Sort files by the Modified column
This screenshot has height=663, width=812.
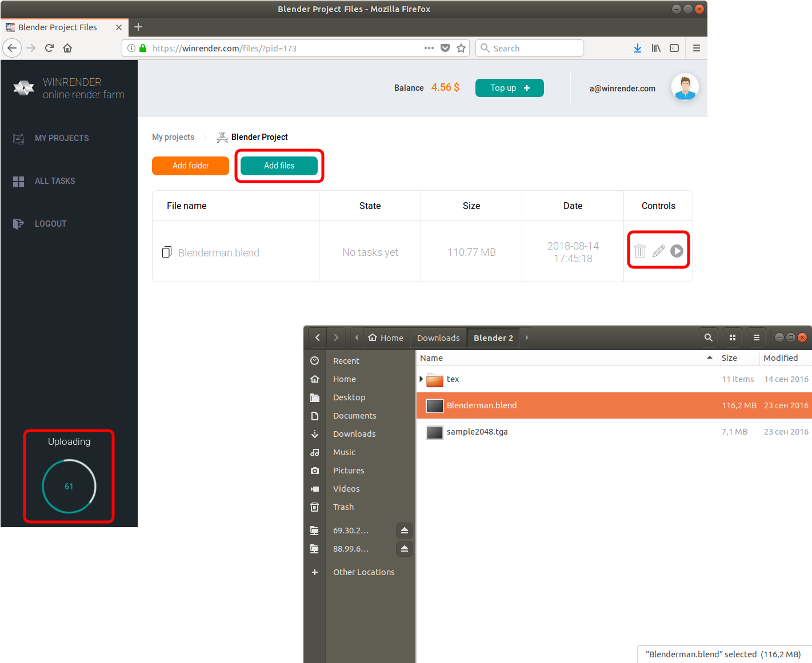tap(785, 358)
